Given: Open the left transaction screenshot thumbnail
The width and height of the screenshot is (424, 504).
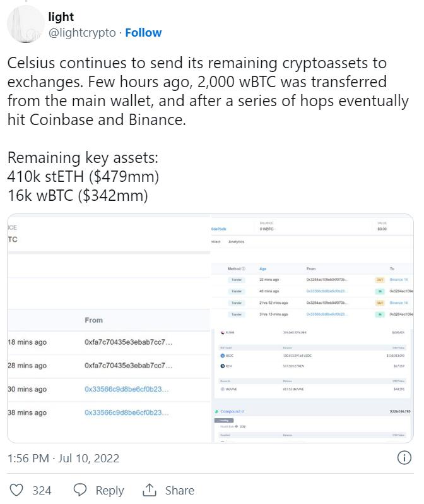Looking at the screenshot, I should click(109, 328).
